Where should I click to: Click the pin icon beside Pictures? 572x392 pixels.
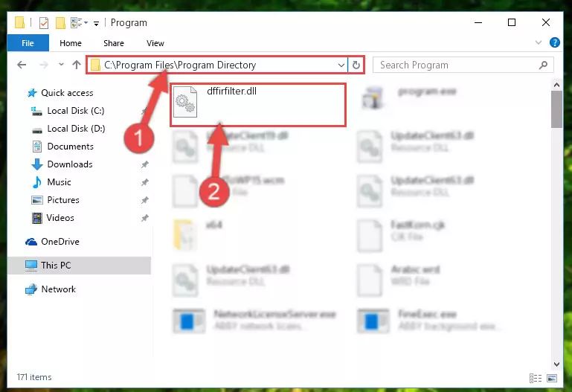click(x=145, y=200)
